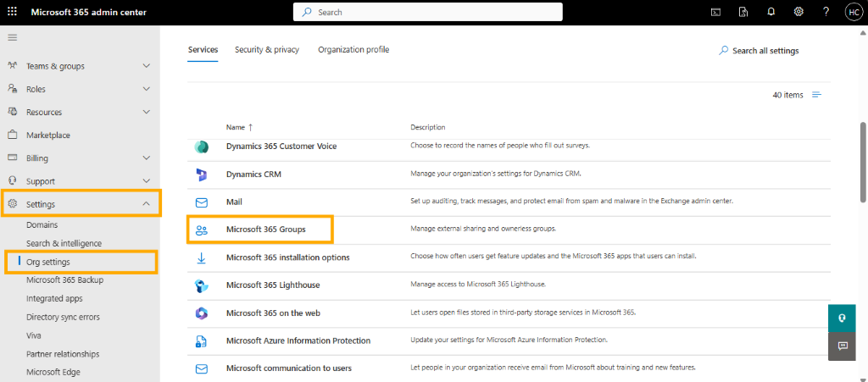
Task: Switch to Organization profile tab
Action: [353, 50]
